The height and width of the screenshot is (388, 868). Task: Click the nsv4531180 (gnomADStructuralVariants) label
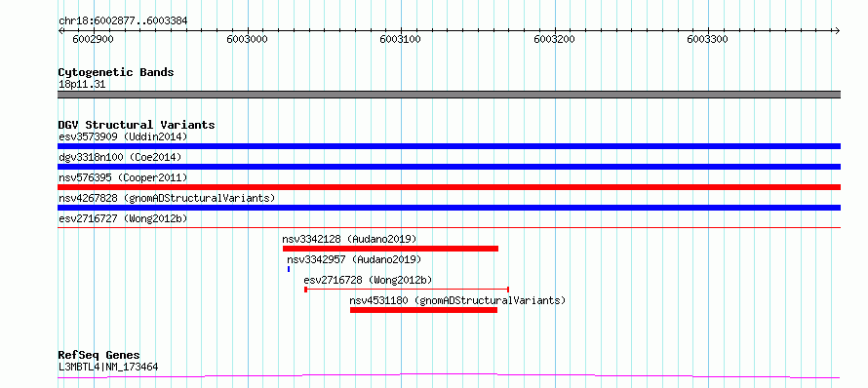pyautogui.click(x=457, y=300)
